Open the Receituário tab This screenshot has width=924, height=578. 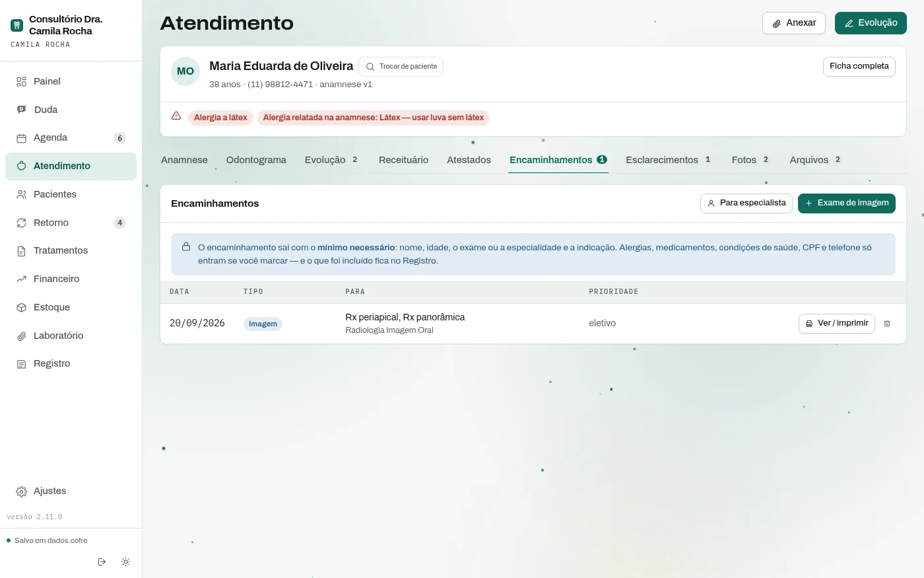point(403,160)
